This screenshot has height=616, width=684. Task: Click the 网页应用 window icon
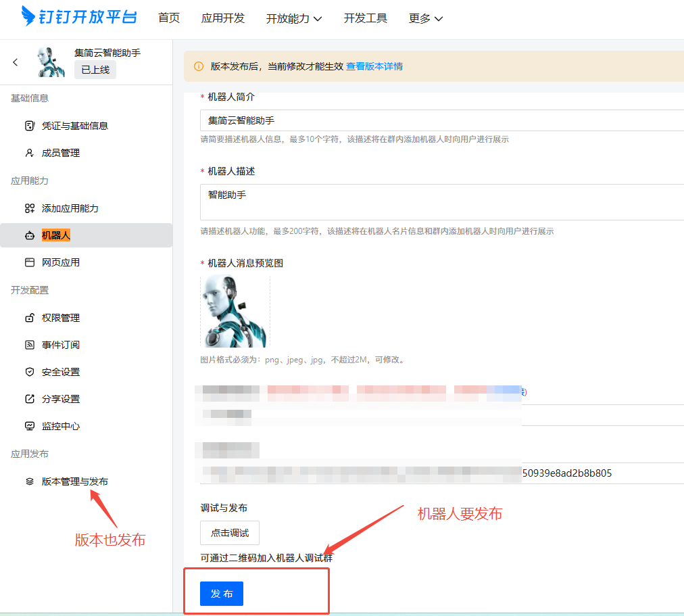click(30, 262)
